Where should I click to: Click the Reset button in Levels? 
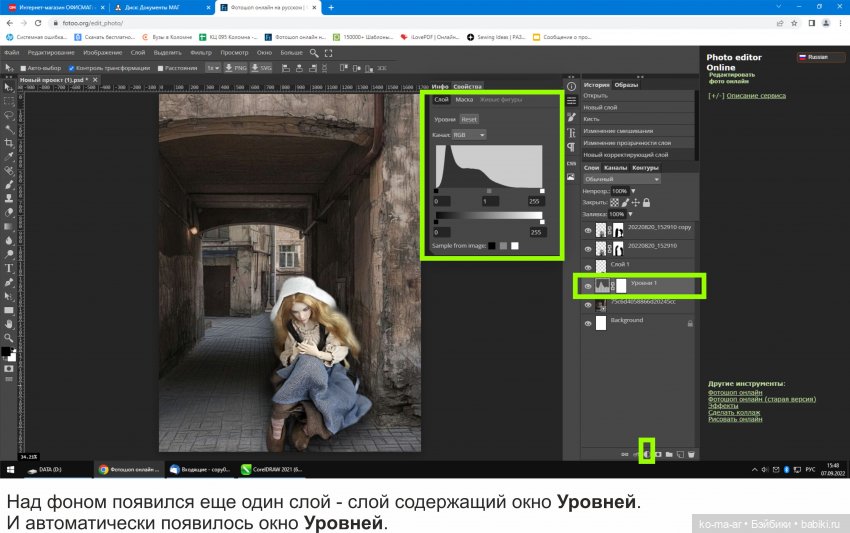469,119
